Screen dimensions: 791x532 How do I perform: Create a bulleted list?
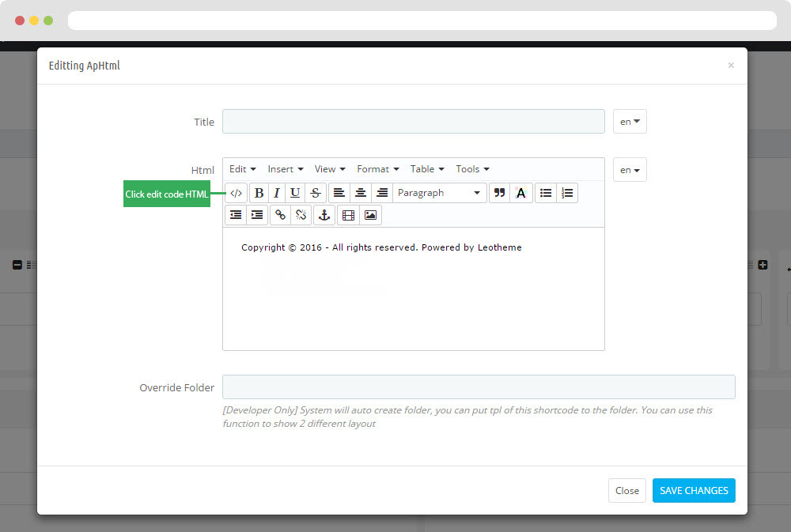point(546,193)
